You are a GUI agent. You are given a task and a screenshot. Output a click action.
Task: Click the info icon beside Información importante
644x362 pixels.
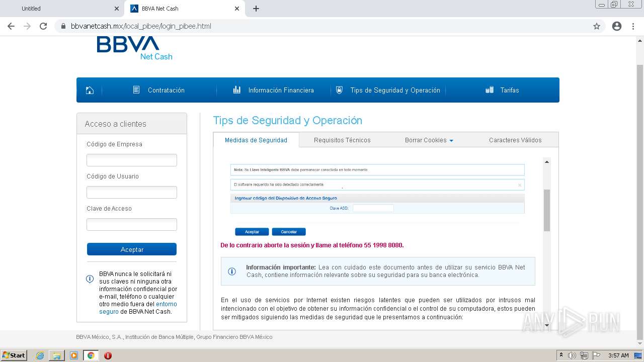(232, 271)
